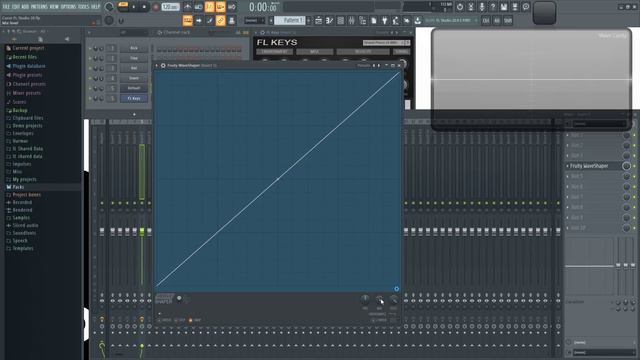Toggle the metronome icon
The width and height of the screenshot is (640, 360).
(x=187, y=7)
